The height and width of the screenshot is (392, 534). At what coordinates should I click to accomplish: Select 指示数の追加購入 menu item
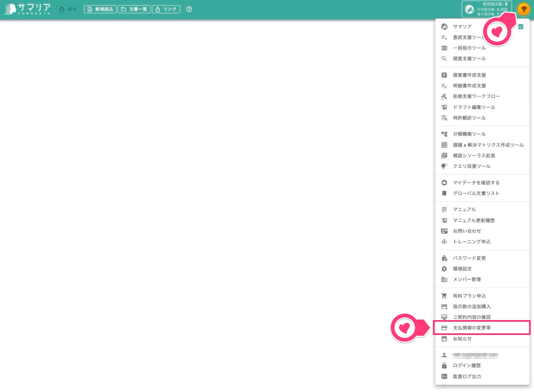click(x=482, y=306)
